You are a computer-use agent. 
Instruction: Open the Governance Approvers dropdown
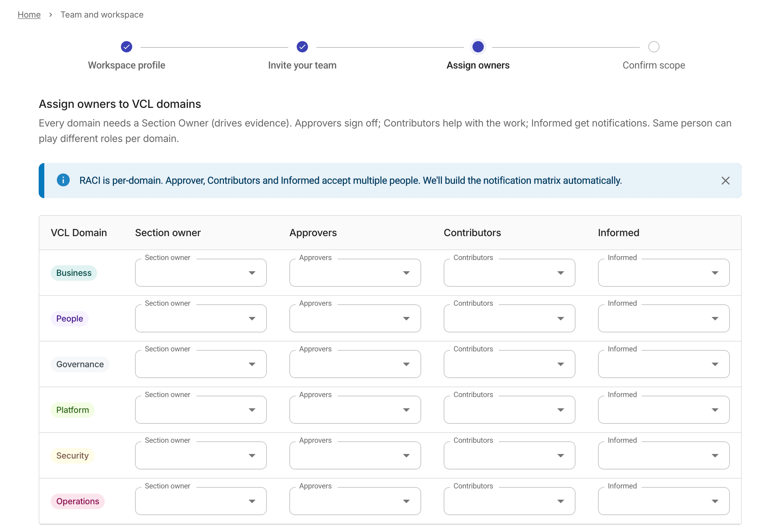355,364
